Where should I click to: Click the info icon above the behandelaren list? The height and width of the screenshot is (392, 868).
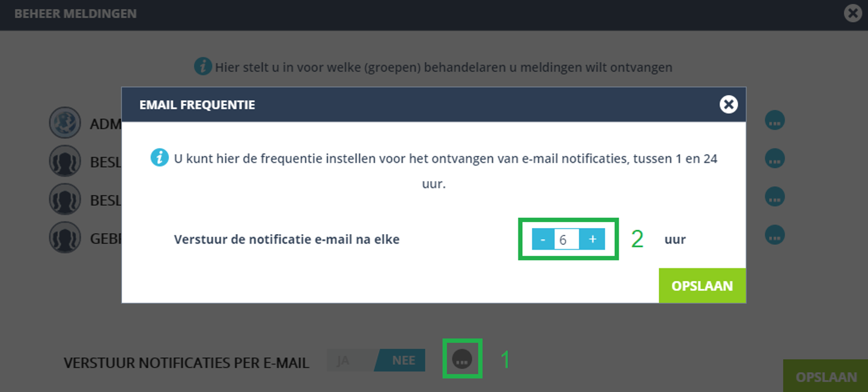click(203, 67)
